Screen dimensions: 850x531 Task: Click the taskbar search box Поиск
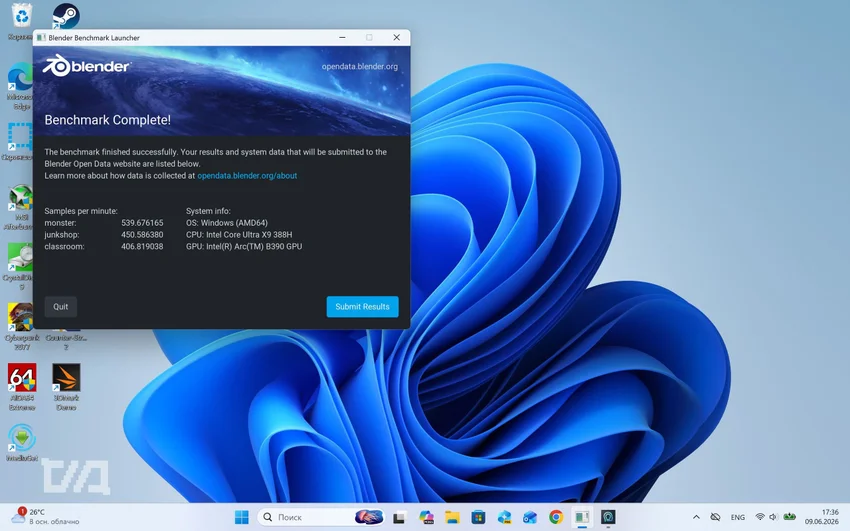pyautogui.click(x=321, y=517)
